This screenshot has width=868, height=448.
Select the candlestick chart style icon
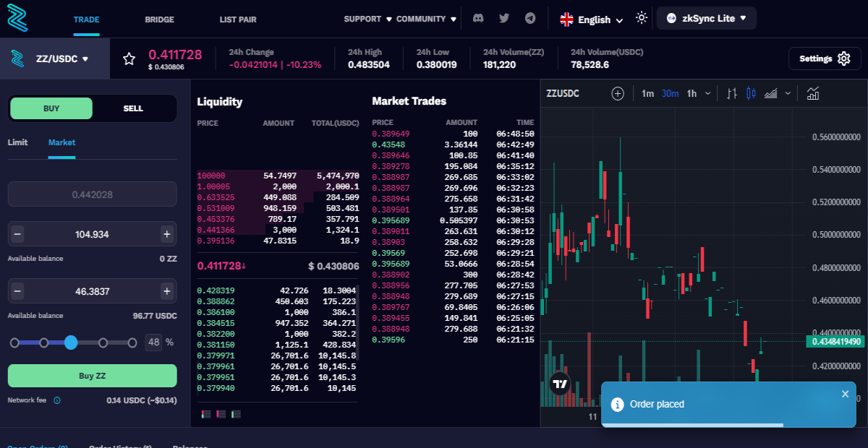click(x=750, y=93)
